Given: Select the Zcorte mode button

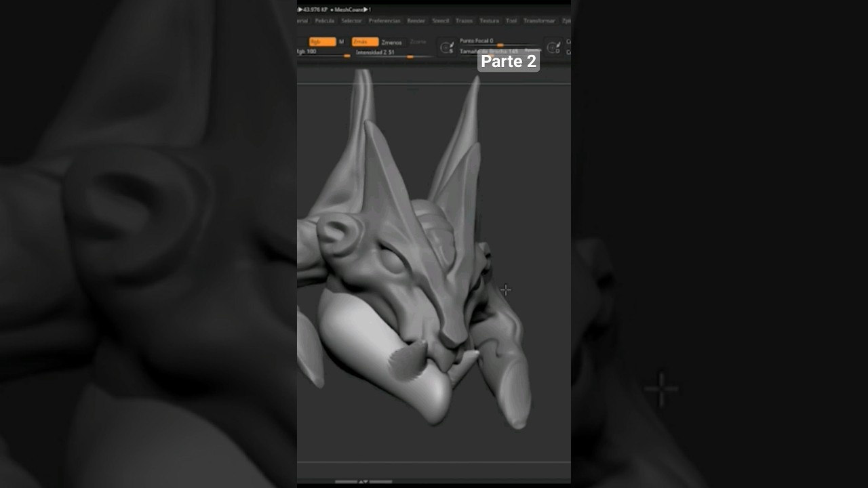Looking at the screenshot, I should (x=418, y=42).
